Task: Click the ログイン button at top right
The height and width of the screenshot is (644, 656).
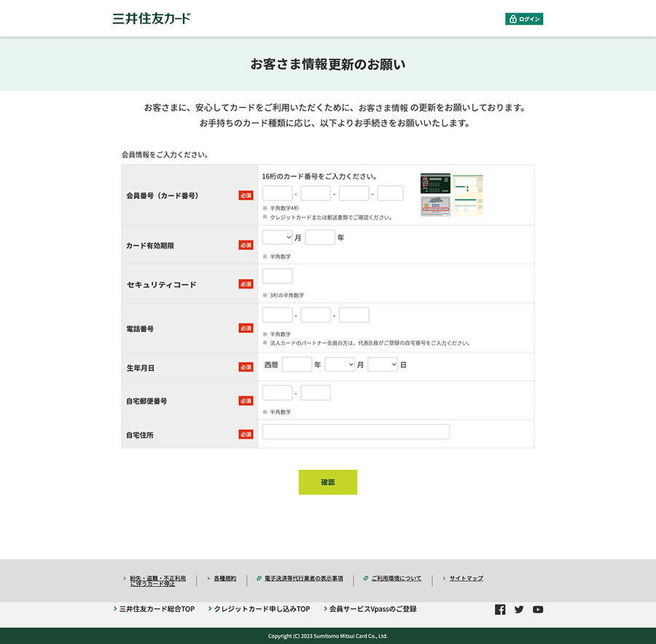Action: click(x=524, y=18)
